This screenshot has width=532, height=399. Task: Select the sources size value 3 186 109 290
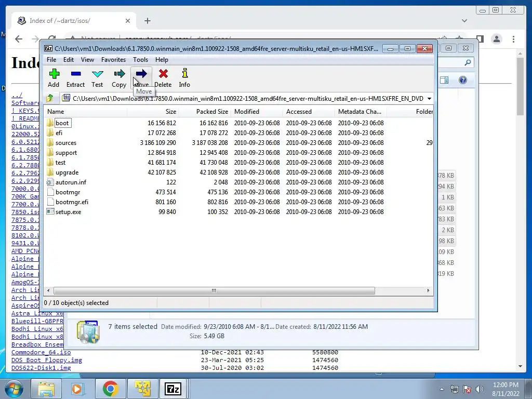click(158, 143)
